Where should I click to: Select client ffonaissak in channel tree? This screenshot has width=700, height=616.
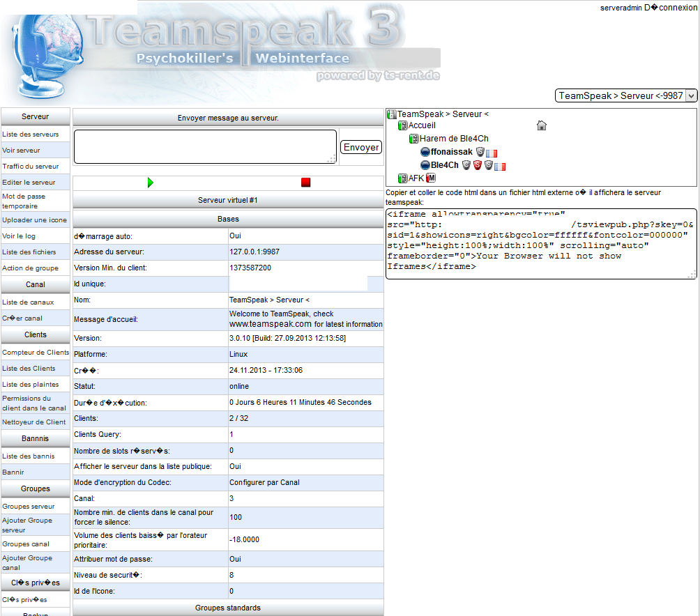point(451,152)
